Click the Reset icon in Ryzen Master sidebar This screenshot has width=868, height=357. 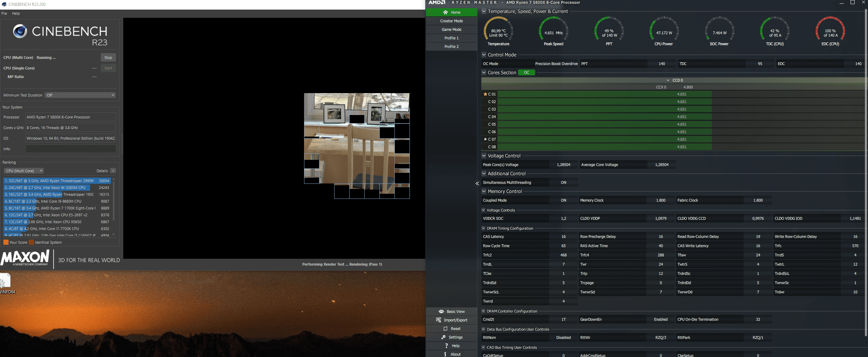click(x=445, y=329)
